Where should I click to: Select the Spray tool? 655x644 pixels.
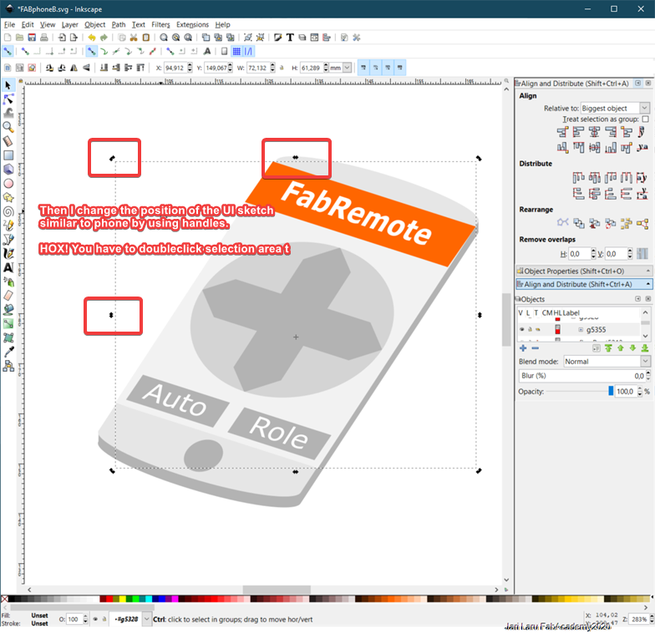[x=8, y=282]
